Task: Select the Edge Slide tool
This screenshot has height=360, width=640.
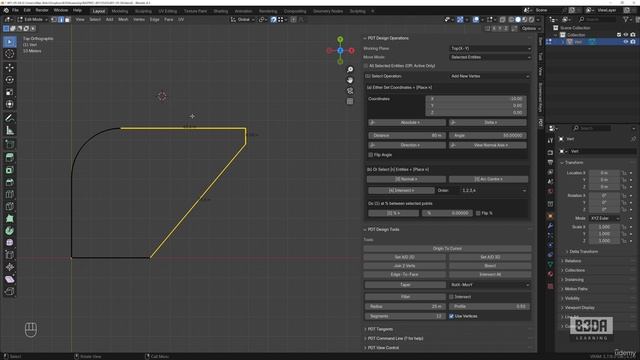Action: tap(9, 255)
